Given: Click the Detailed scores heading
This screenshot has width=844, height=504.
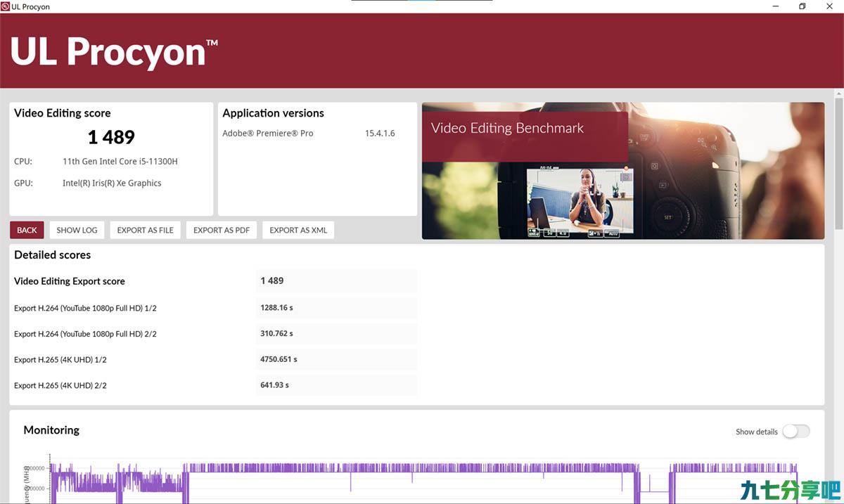Looking at the screenshot, I should point(53,255).
